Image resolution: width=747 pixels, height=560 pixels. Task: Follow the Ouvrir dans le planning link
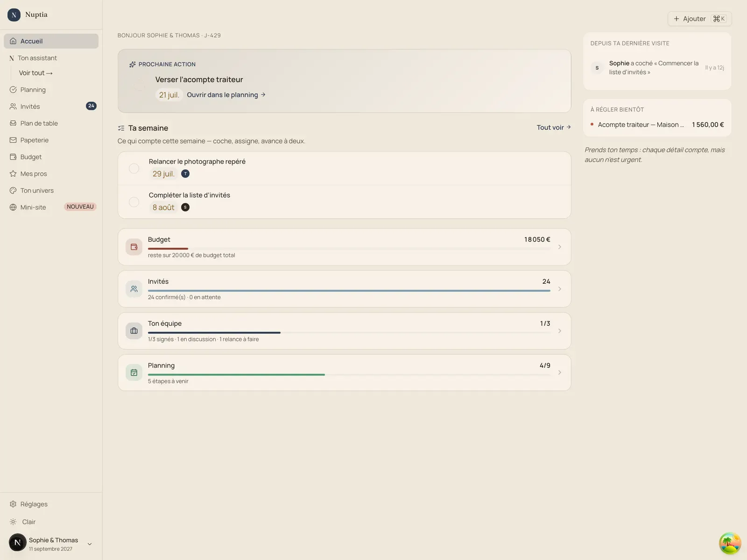[x=226, y=95]
